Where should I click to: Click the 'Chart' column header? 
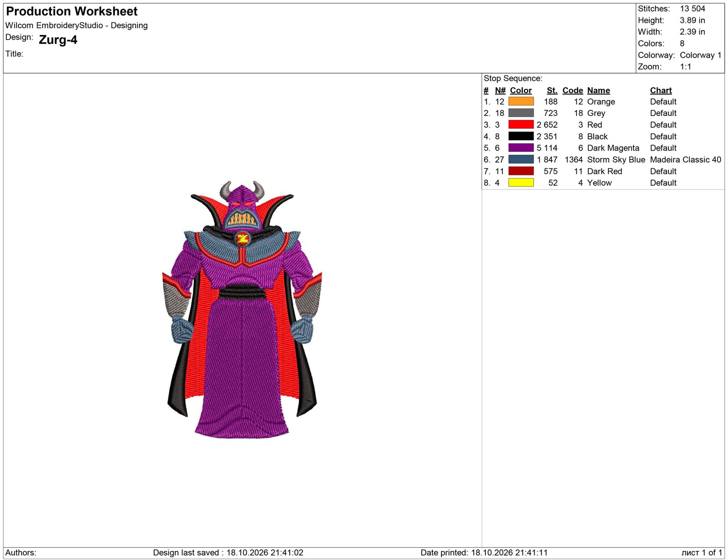661,91
